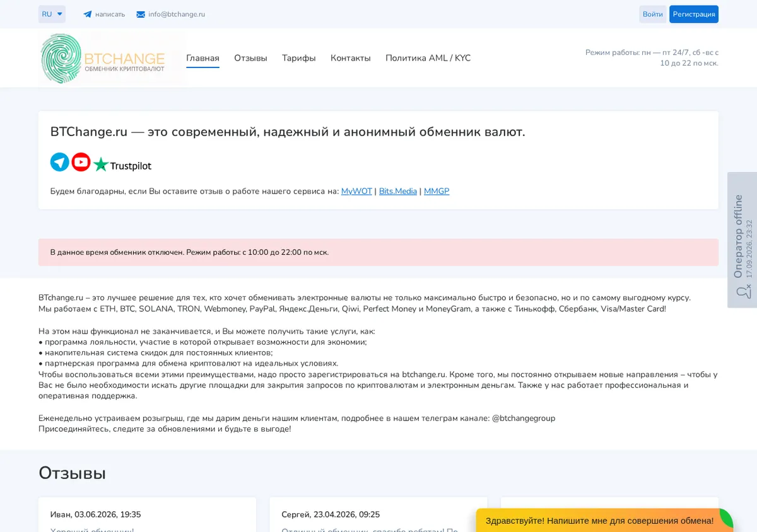Open the Оператор offline chat side tab
The image size is (757, 532).
point(742,240)
